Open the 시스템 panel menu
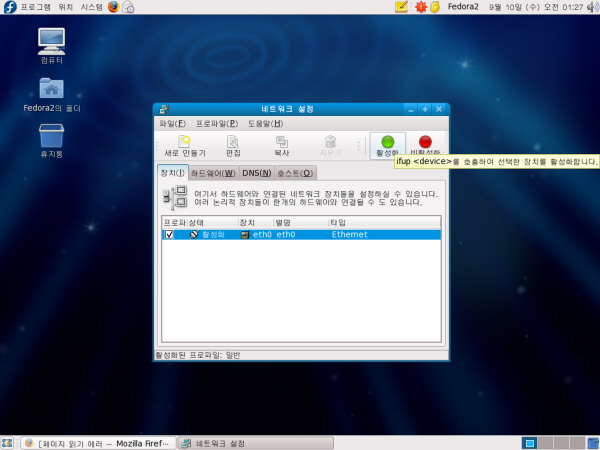 pos(91,7)
